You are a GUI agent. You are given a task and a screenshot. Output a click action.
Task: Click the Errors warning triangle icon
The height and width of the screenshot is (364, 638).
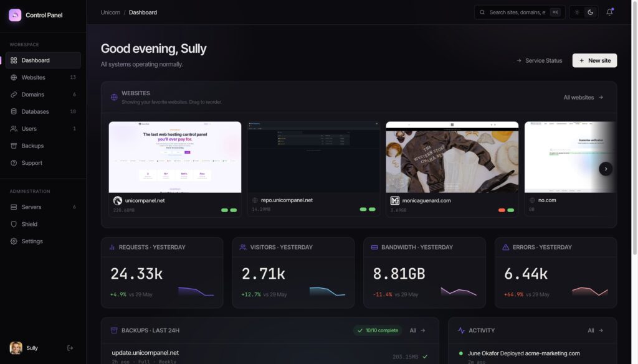pyautogui.click(x=506, y=247)
